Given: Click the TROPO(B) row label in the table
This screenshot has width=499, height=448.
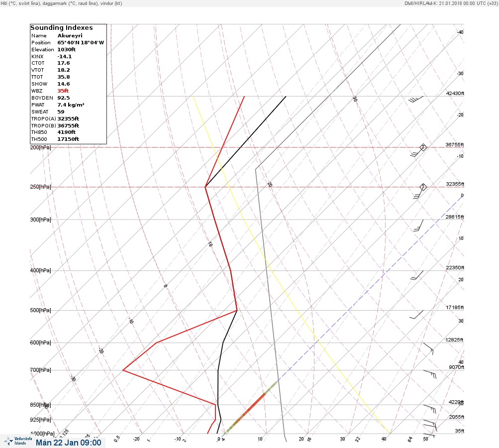Looking at the screenshot, I should pyautogui.click(x=44, y=126).
